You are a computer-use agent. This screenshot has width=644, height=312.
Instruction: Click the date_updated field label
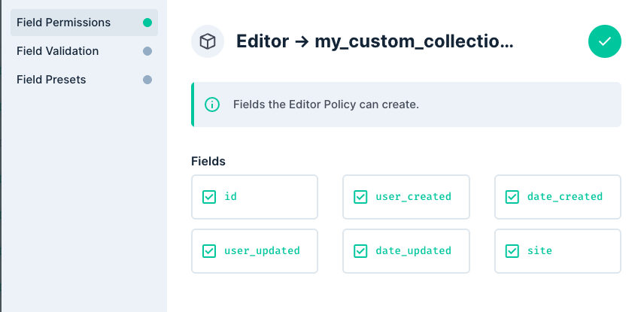tap(413, 251)
